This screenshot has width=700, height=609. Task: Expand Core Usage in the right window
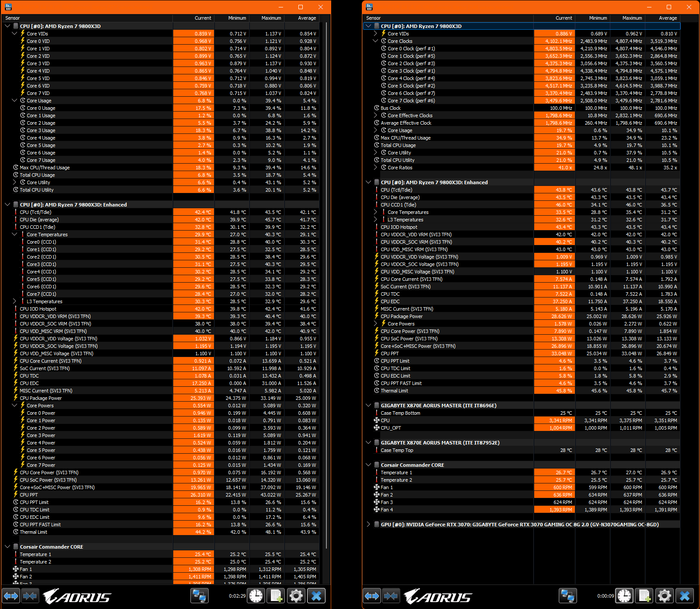click(375, 130)
